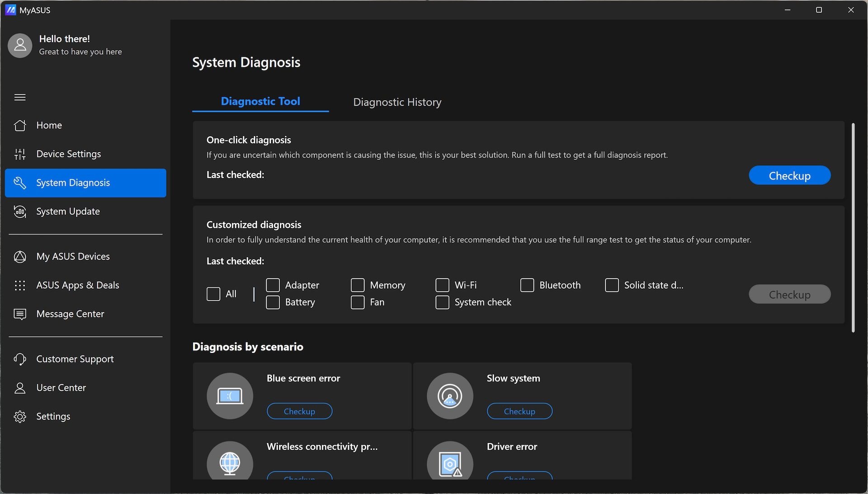Enable the Wi-Fi component checkbox
This screenshot has height=494, width=868.
click(x=442, y=285)
